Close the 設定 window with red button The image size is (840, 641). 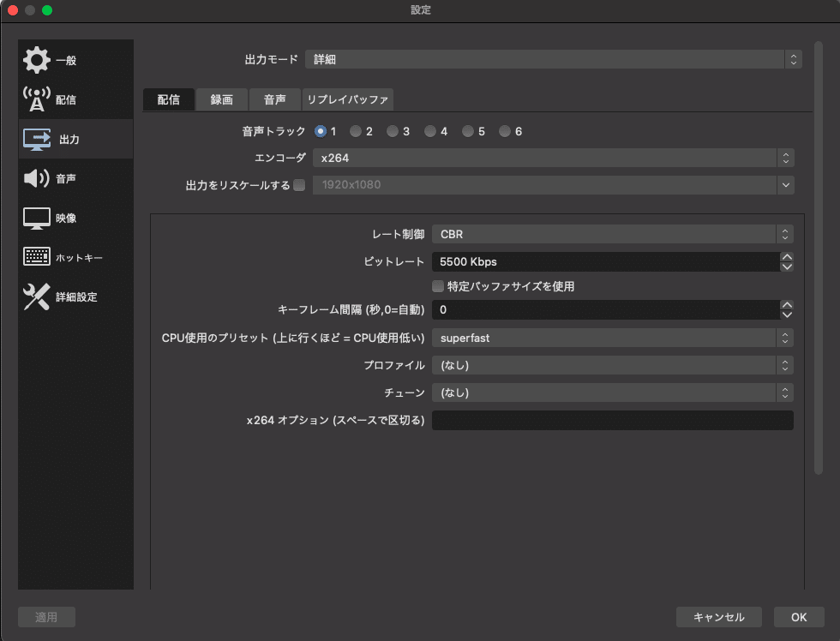point(13,10)
